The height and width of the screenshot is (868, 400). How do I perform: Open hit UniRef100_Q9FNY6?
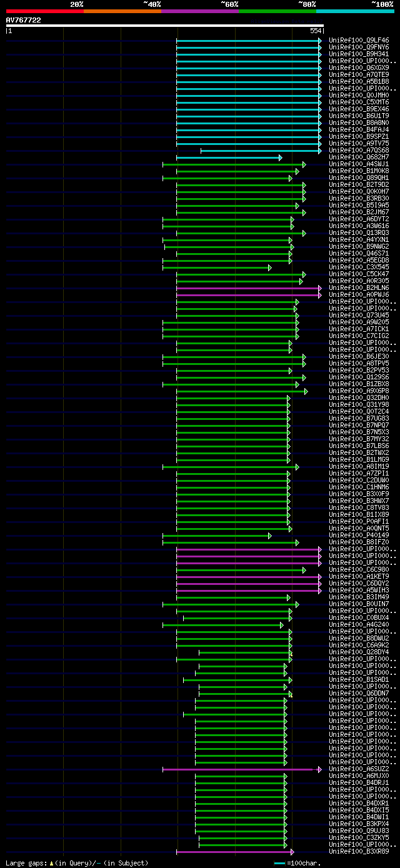[x=359, y=47]
